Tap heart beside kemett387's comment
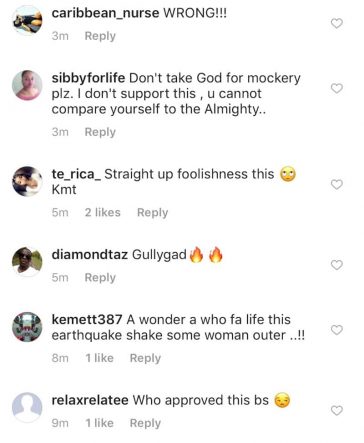This screenshot has width=364, height=443. (x=337, y=330)
